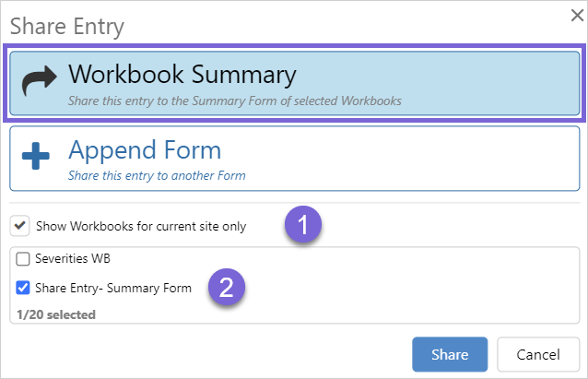
Task: Click the Share Entry dialog title
Action: (66, 26)
